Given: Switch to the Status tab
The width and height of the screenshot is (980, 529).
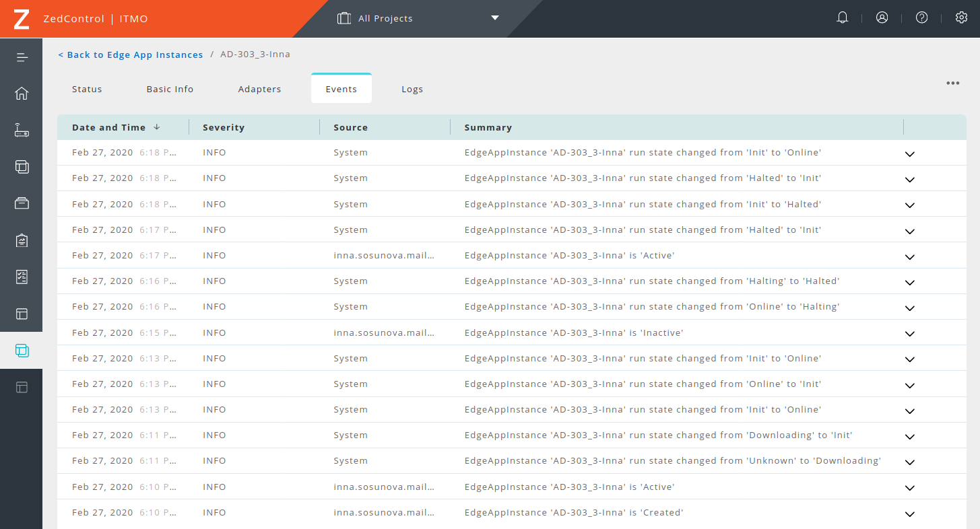Looking at the screenshot, I should [87, 89].
